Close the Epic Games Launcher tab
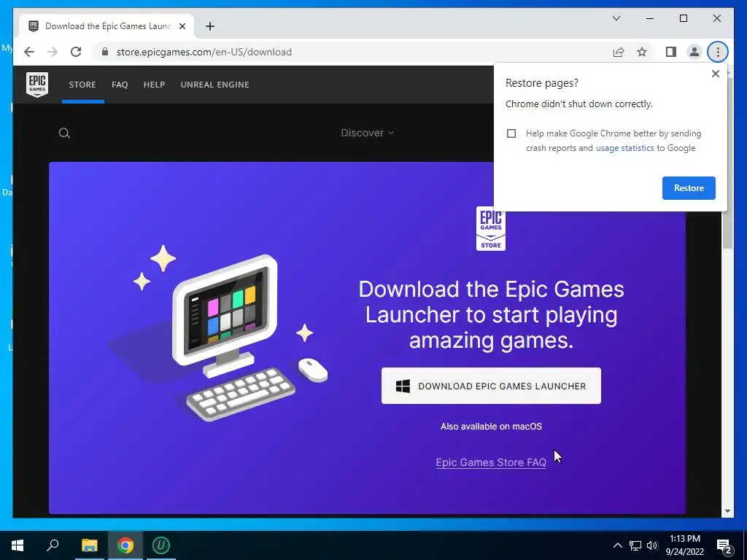This screenshot has height=560, width=747. coord(182,26)
